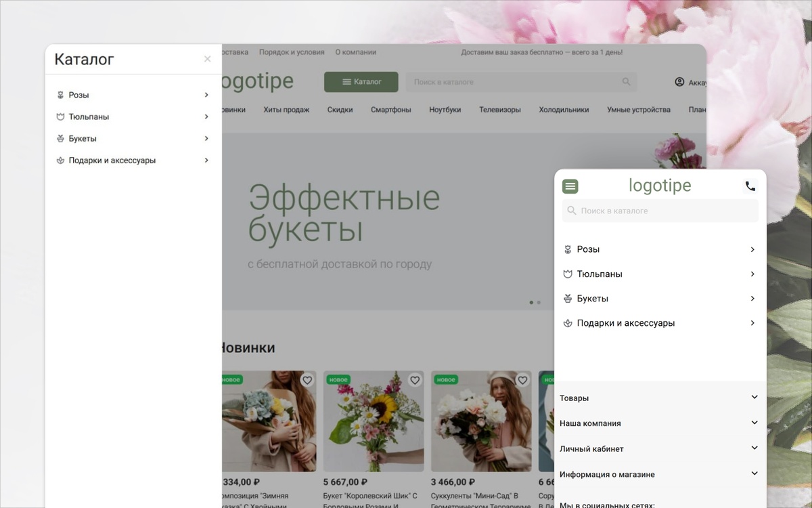
Task: Expand Розы chevron in mobile menu
Action: click(752, 249)
